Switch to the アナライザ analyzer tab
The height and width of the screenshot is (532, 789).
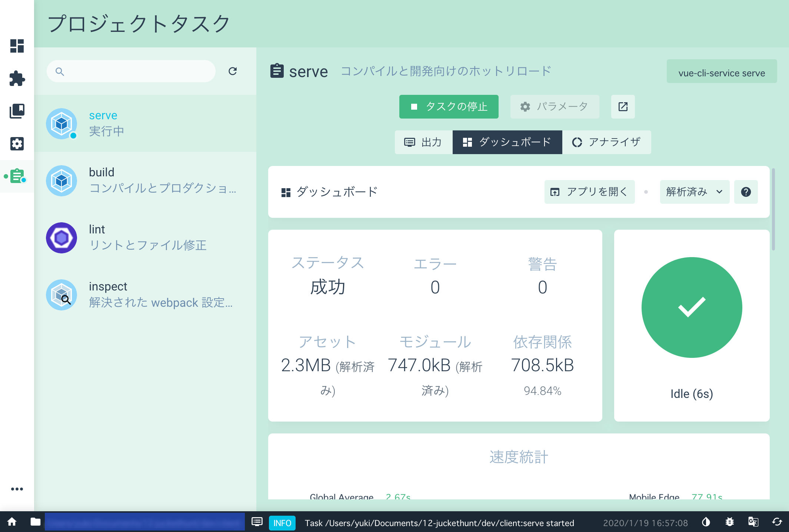pos(606,142)
